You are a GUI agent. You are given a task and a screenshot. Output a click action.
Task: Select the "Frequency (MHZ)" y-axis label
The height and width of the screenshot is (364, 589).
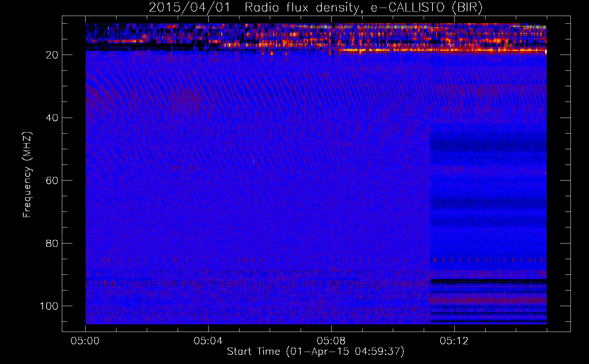(27, 174)
